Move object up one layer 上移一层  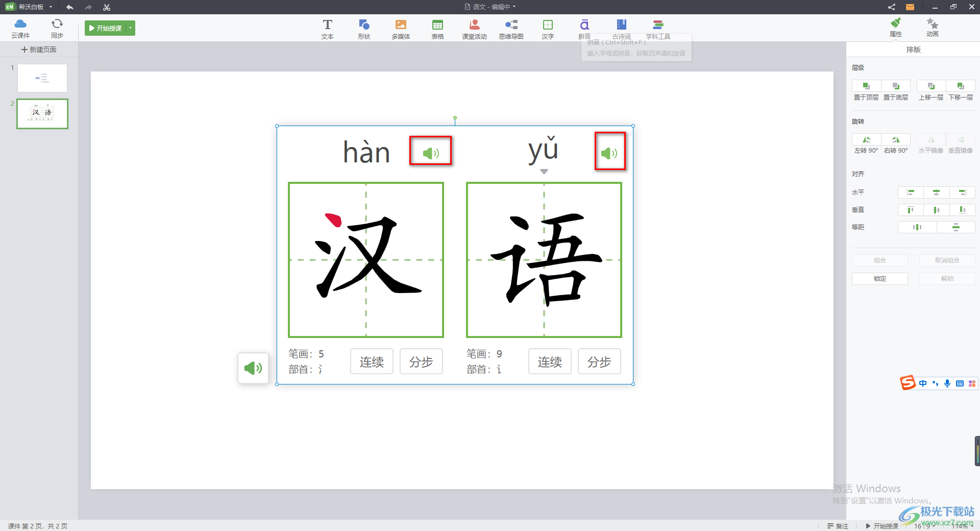click(x=931, y=86)
